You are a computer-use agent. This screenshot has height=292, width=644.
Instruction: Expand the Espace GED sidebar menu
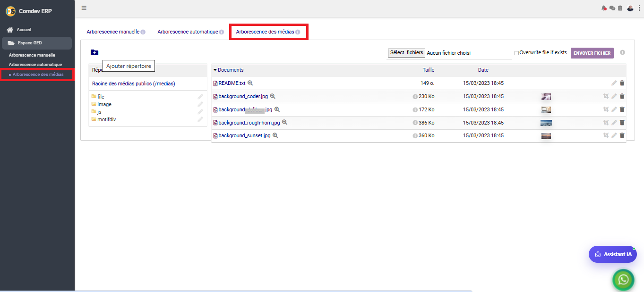point(37,43)
